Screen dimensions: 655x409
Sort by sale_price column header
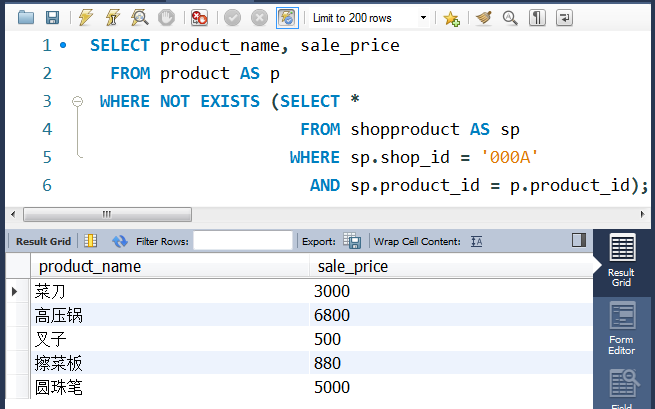coord(353,266)
